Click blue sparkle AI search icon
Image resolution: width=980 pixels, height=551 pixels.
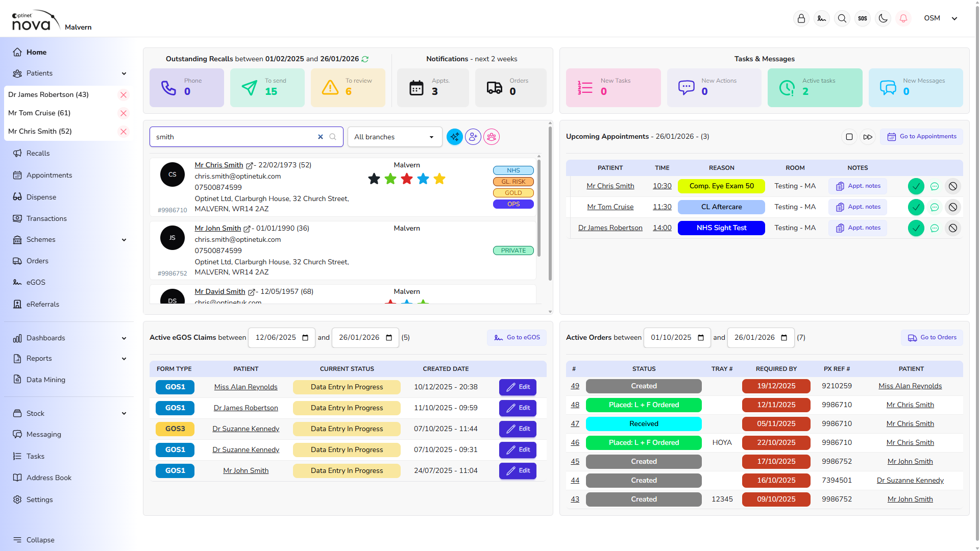point(455,137)
